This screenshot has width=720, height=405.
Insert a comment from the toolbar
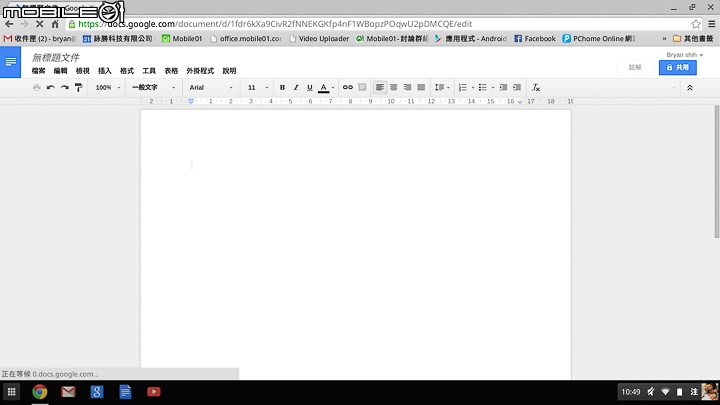click(x=362, y=87)
